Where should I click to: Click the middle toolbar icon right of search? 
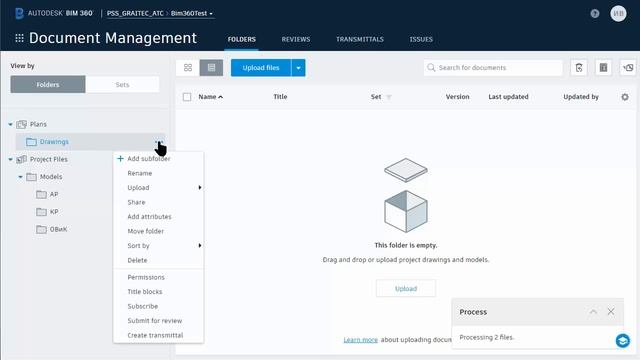(x=603, y=68)
